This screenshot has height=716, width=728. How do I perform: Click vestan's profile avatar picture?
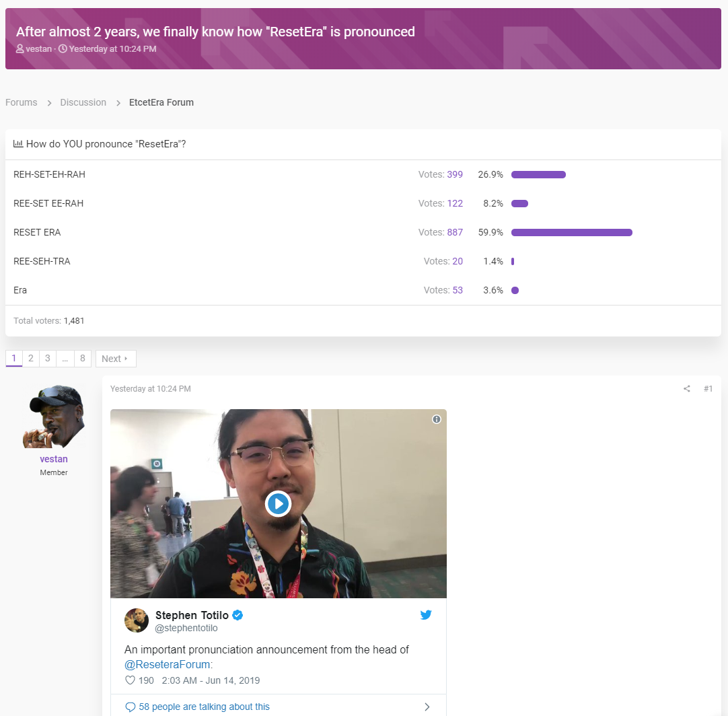point(54,417)
